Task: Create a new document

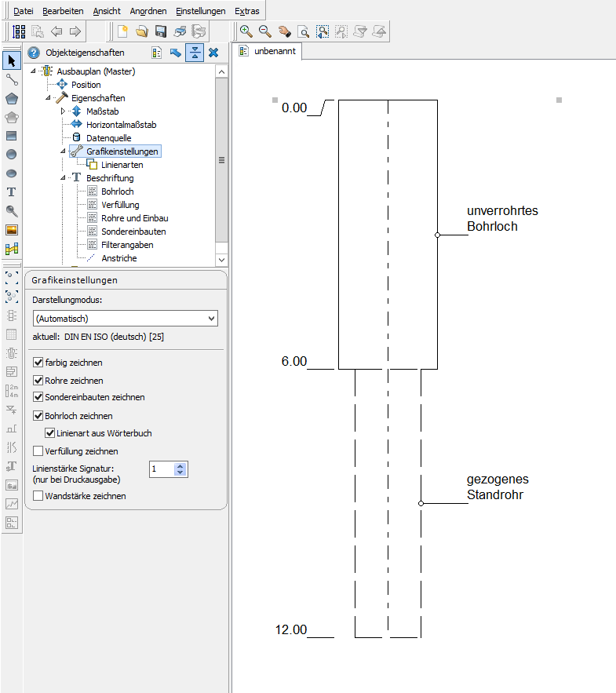Action: click(x=122, y=31)
